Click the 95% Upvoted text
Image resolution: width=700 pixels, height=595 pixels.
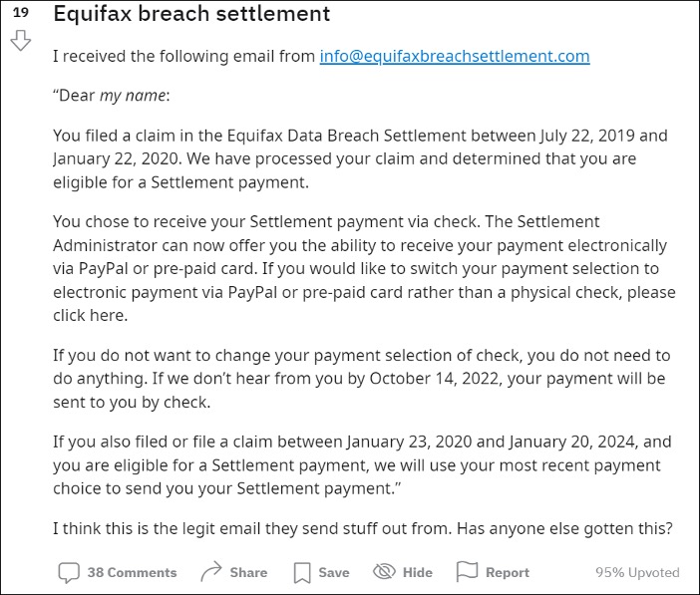[637, 572]
